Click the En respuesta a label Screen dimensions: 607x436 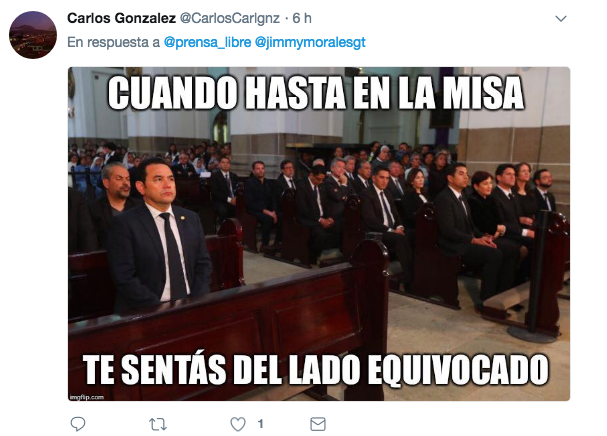coord(113,42)
